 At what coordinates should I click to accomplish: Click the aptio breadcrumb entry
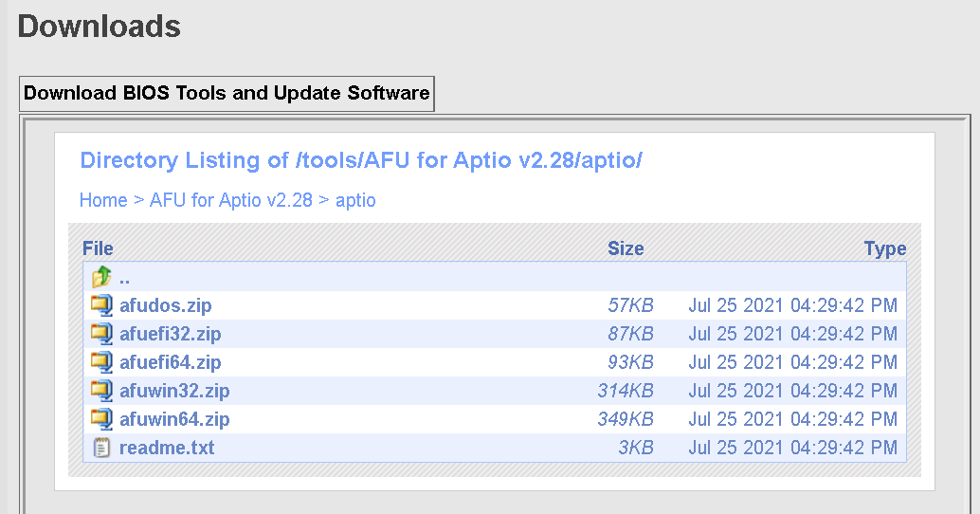pyautogui.click(x=355, y=200)
